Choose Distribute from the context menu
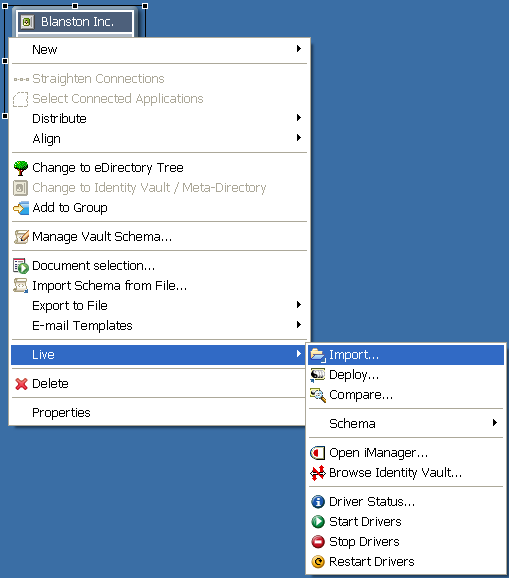The image size is (509, 578). 159,118
